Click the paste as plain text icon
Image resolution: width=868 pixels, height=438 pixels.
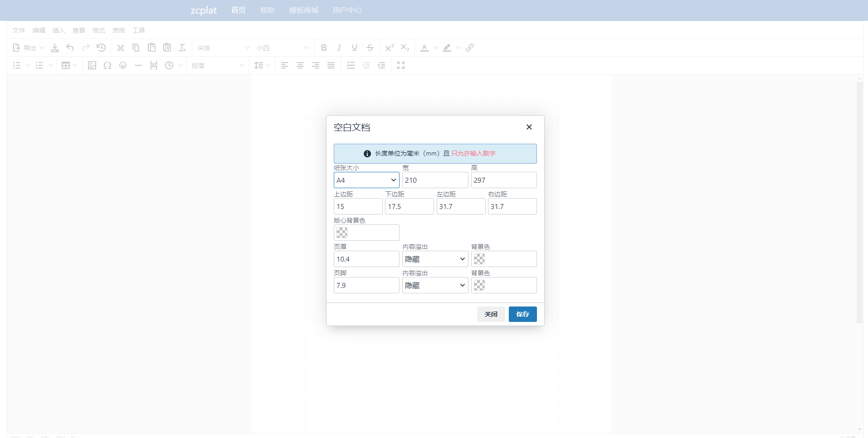(167, 48)
